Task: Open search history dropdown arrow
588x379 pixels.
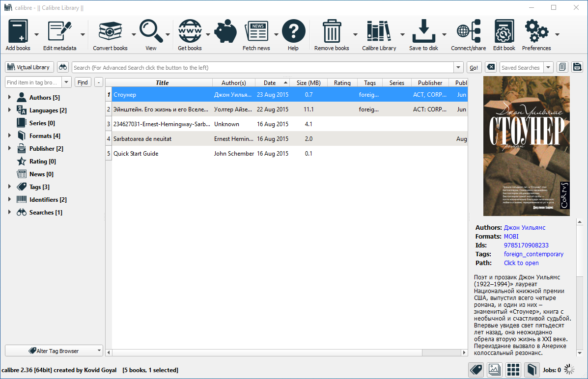Action: pyautogui.click(x=458, y=67)
